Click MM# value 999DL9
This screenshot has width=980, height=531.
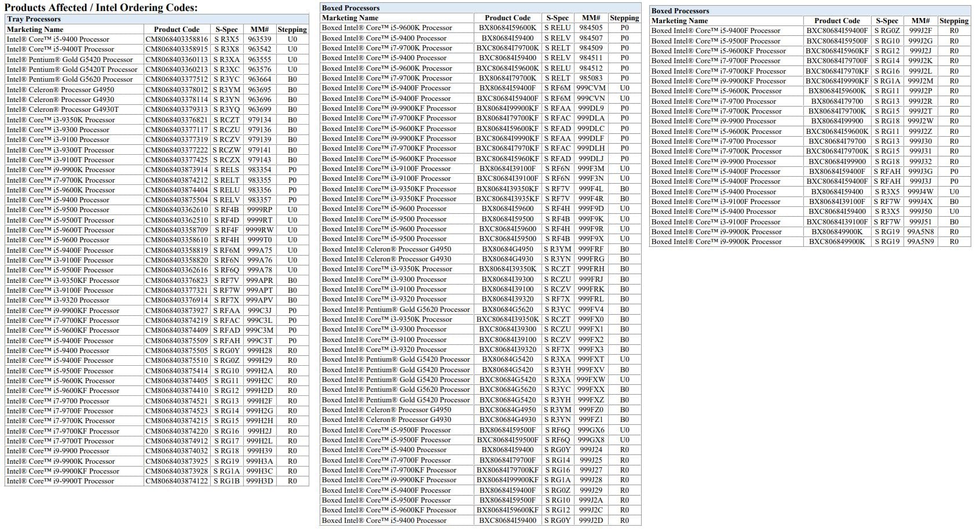tap(591, 108)
